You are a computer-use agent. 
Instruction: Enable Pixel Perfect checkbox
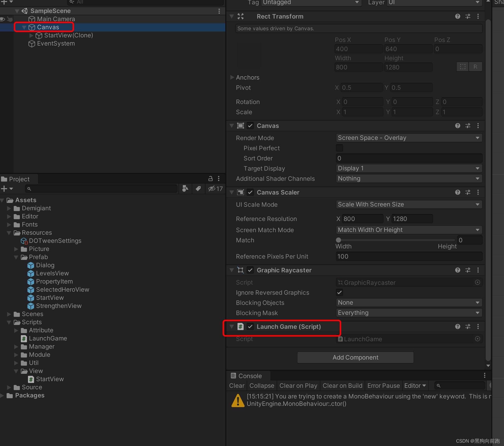[x=339, y=148]
